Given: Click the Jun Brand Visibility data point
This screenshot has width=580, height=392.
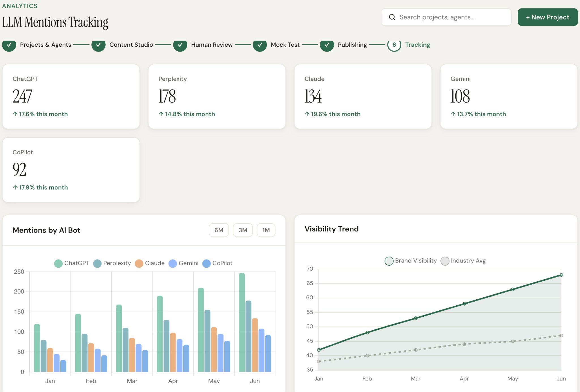Looking at the screenshot, I should tap(561, 275).
